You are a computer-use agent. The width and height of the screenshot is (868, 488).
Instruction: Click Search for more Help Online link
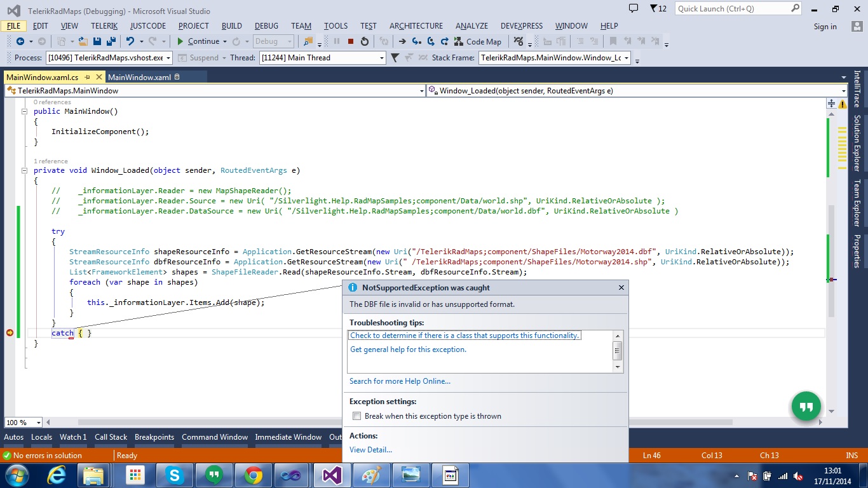pos(400,381)
